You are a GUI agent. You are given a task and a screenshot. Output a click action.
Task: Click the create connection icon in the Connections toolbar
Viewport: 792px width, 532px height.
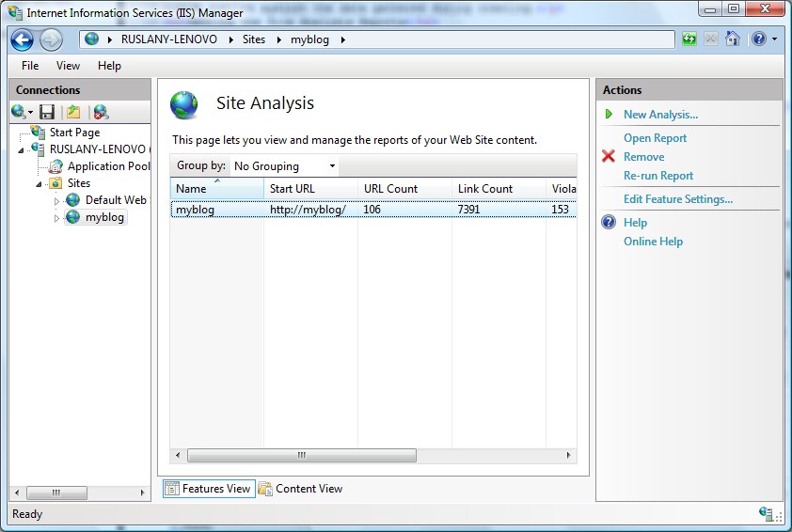(19, 112)
